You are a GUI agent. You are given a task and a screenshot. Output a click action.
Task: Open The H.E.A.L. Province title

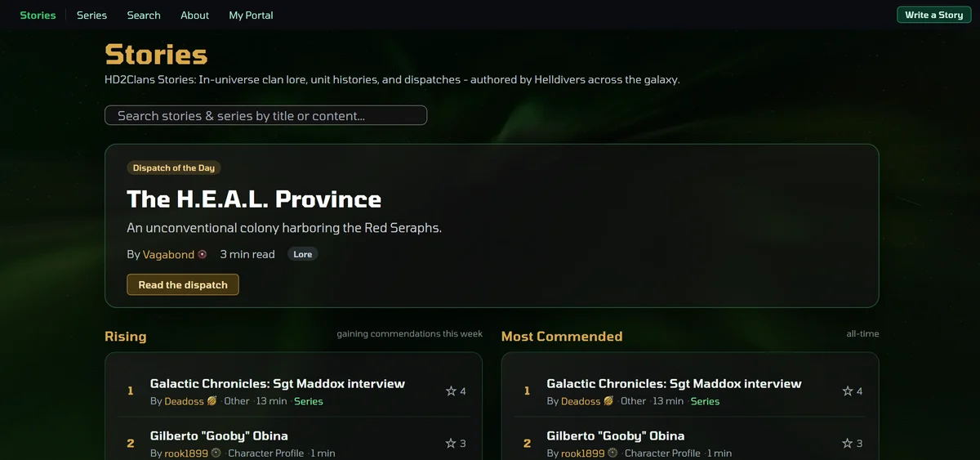pyautogui.click(x=254, y=199)
